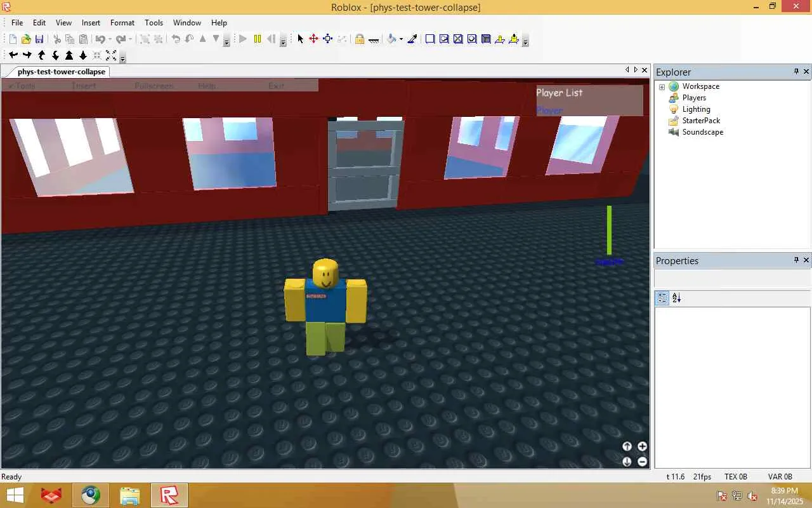Screen dimensions: 812x508
Task: Close the Properties panel
Action: [806, 260]
